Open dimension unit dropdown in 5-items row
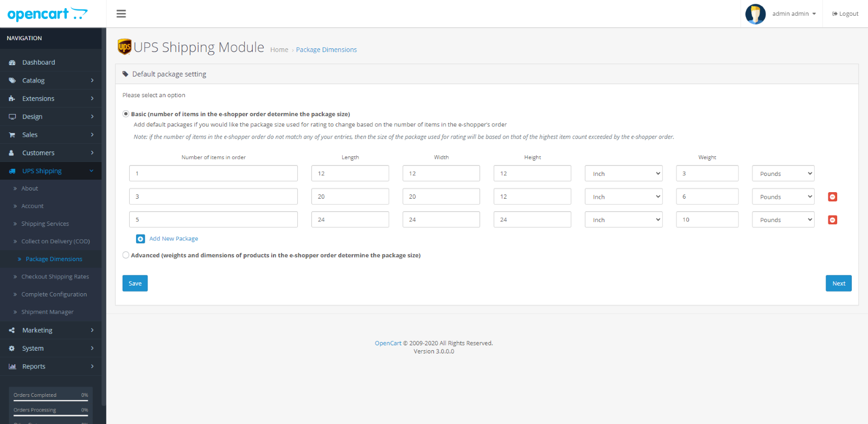Screen dimensions: 868x424 click(624, 219)
